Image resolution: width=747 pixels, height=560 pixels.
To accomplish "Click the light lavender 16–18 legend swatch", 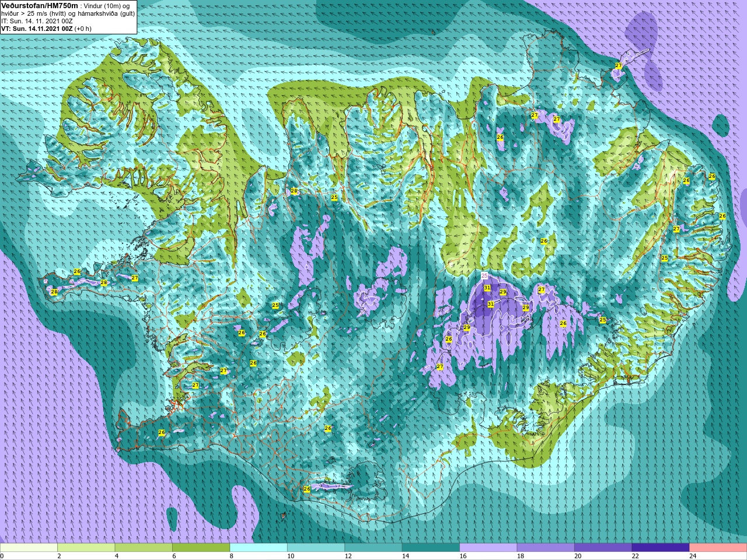I will coord(488,548).
